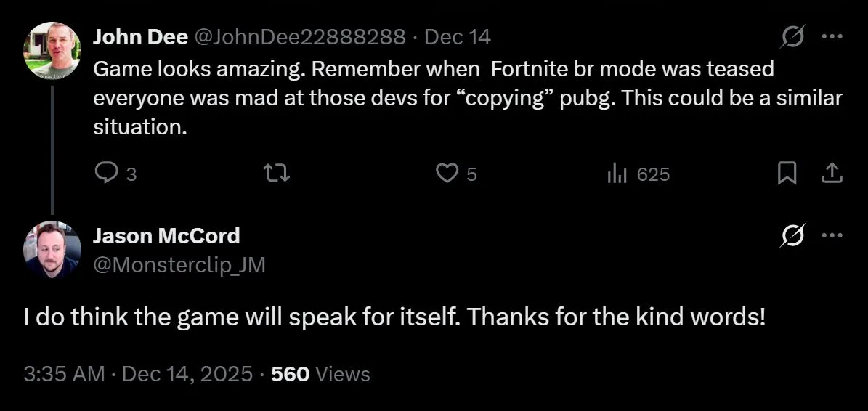The width and height of the screenshot is (868, 411).
Task: Open more options for John Dee's tweet
Action: (x=832, y=37)
